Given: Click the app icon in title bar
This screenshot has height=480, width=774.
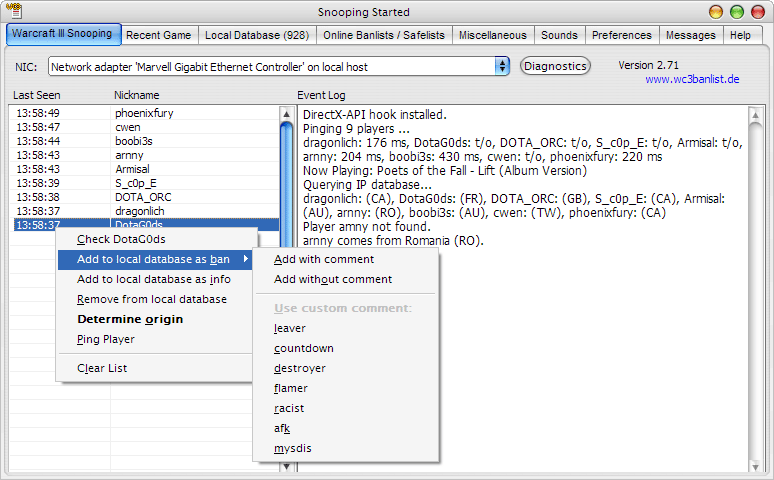Looking at the screenshot, I should [x=14, y=10].
